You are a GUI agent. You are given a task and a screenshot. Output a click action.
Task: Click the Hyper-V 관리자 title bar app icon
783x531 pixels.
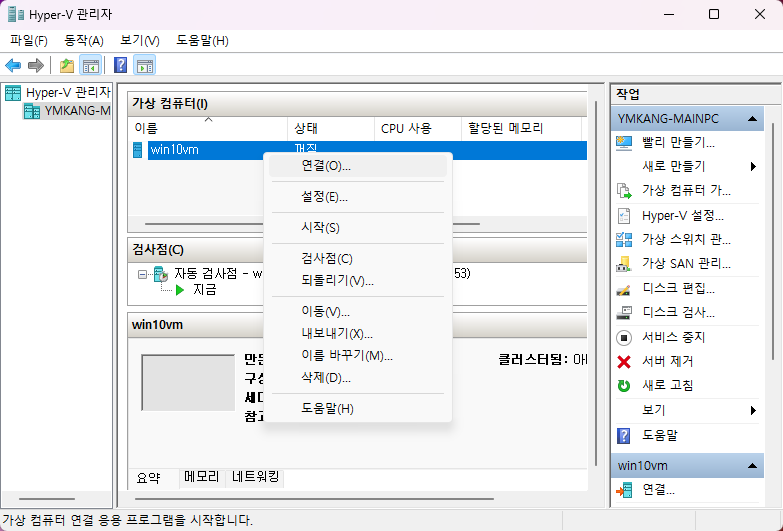16,14
